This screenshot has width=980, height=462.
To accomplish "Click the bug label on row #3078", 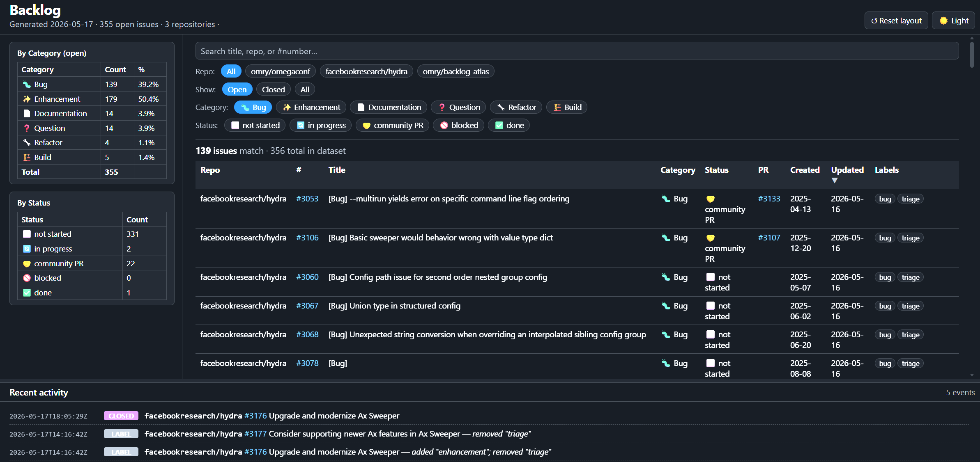I will click(x=885, y=364).
